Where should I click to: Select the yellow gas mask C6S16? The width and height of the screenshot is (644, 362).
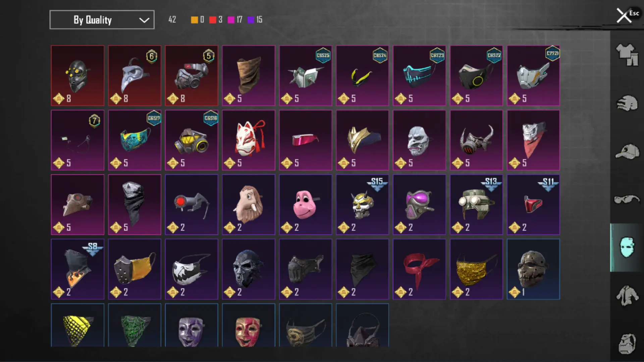click(x=192, y=140)
